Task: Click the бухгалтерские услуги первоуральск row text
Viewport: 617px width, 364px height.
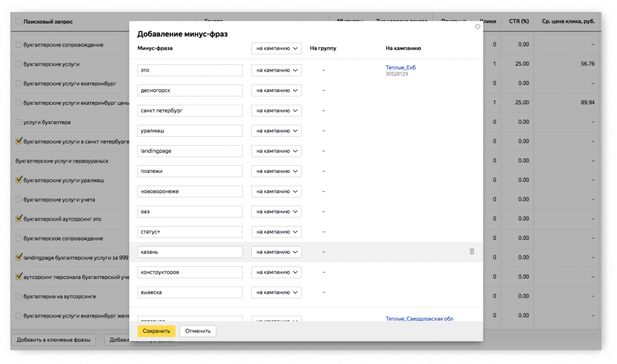Action: click(62, 161)
